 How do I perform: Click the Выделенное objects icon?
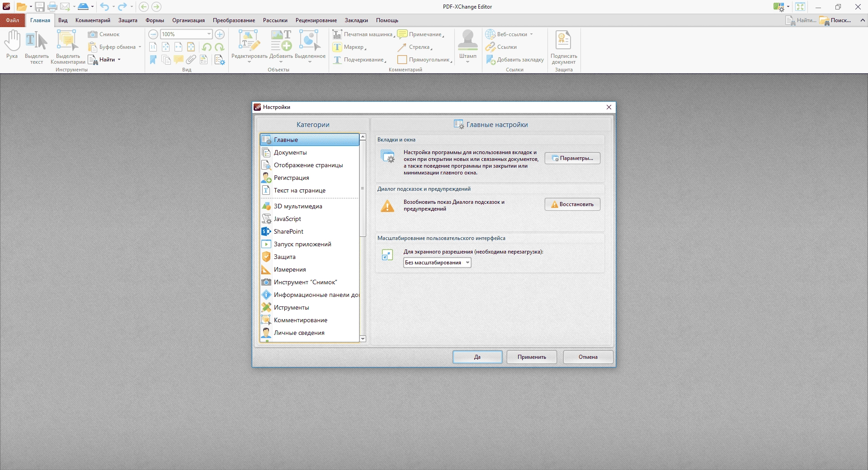pyautogui.click(x=310, y=46)
